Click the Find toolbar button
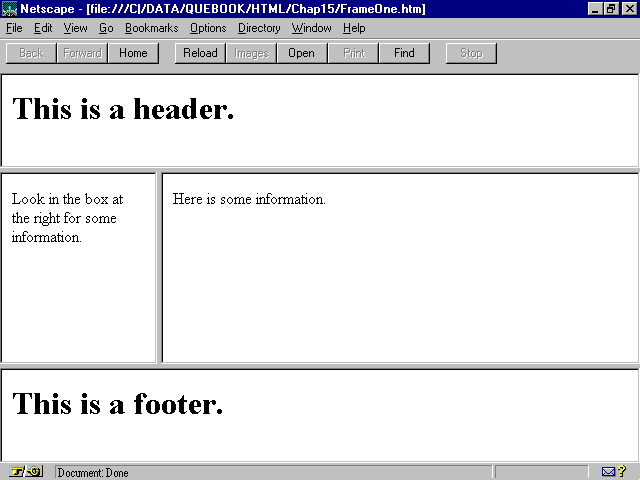640x480 pixels. (404, 53)
